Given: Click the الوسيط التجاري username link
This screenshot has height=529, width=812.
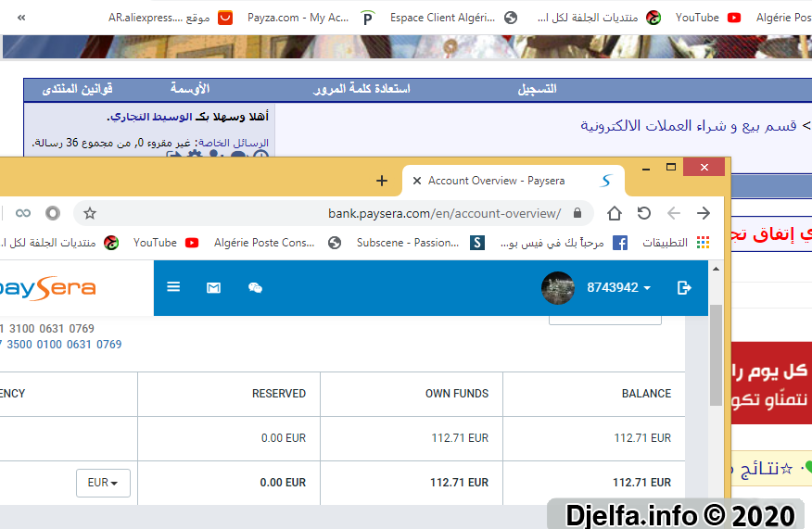Looking at the screenshot, I should (x=150, y=117).
